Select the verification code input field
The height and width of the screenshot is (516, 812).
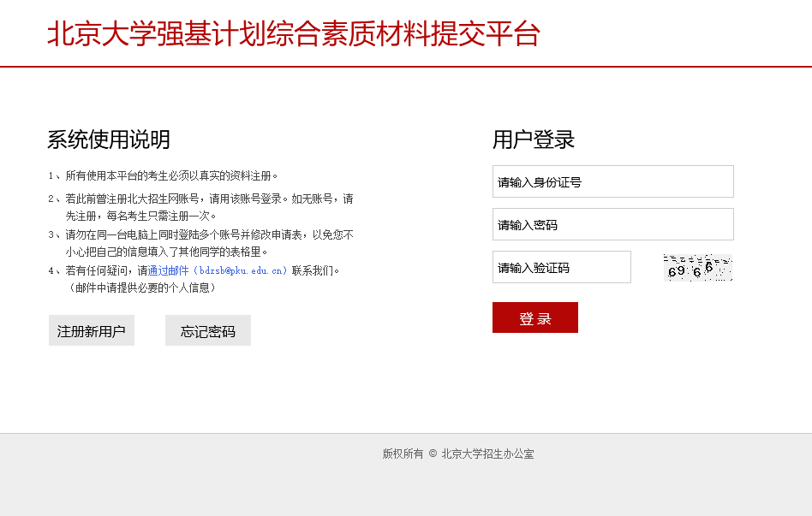[x=562, y=268]
